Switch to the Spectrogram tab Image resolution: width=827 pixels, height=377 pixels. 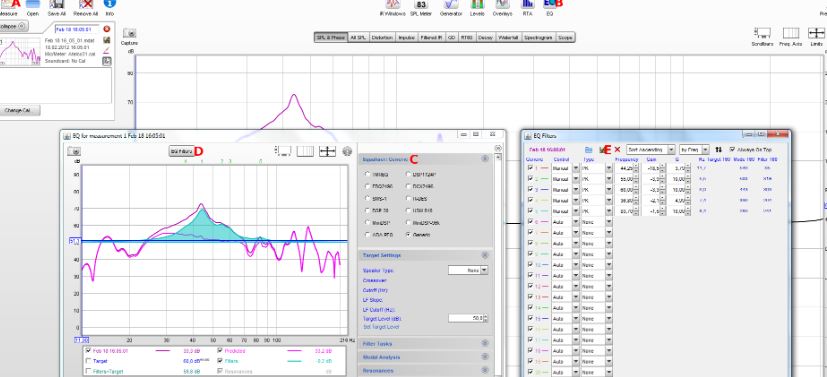click(x=538, y=37)
